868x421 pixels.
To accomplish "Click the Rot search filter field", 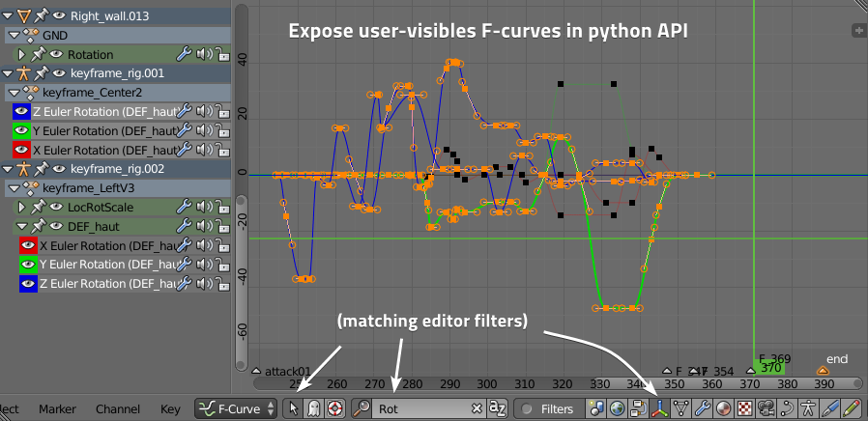I will point(429,408).
